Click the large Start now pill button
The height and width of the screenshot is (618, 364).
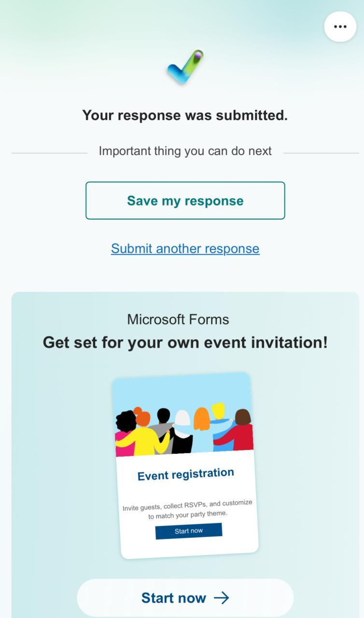pyautogui.click(x=185, y=598)
